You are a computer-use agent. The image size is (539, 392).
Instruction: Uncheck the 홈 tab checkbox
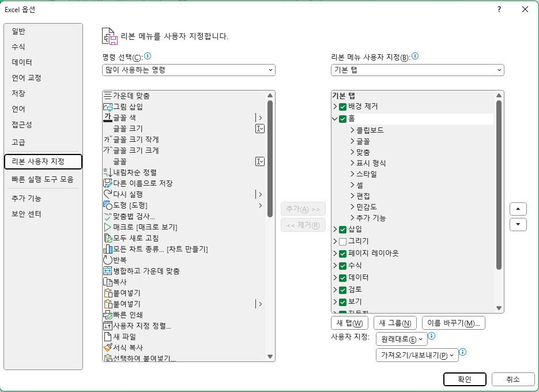tap(342, 119)
